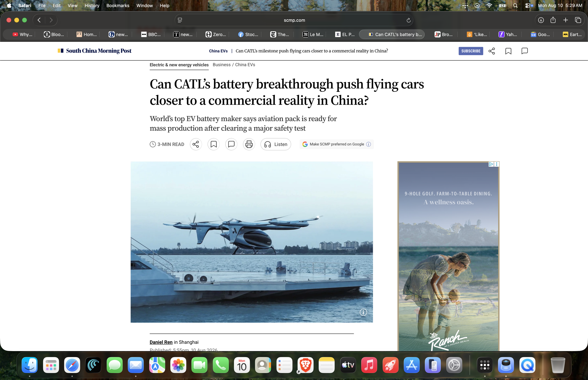The width and height of the screenshot is (588, 380).
Task: Open Electric & new energy vehicles section
Action: 179,65
